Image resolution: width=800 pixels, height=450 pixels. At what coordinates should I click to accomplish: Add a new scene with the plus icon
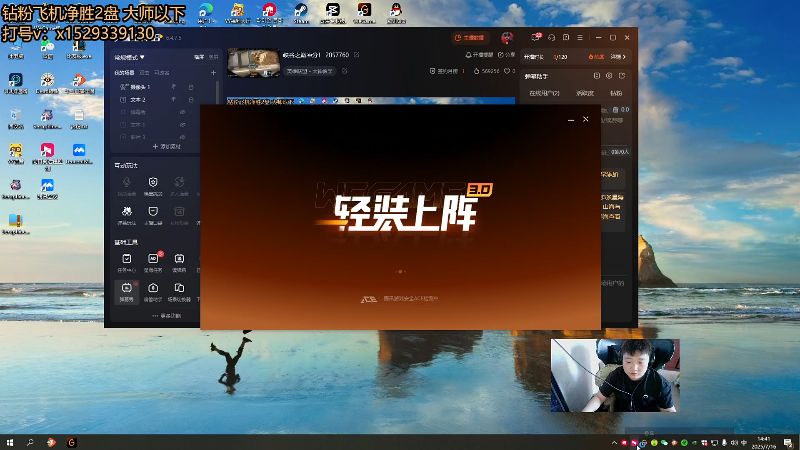(213, 72)
